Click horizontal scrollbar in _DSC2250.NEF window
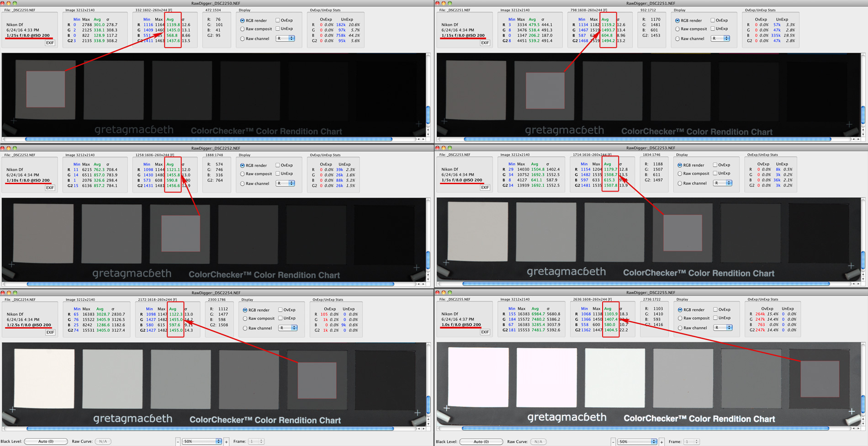 (208, 139)
